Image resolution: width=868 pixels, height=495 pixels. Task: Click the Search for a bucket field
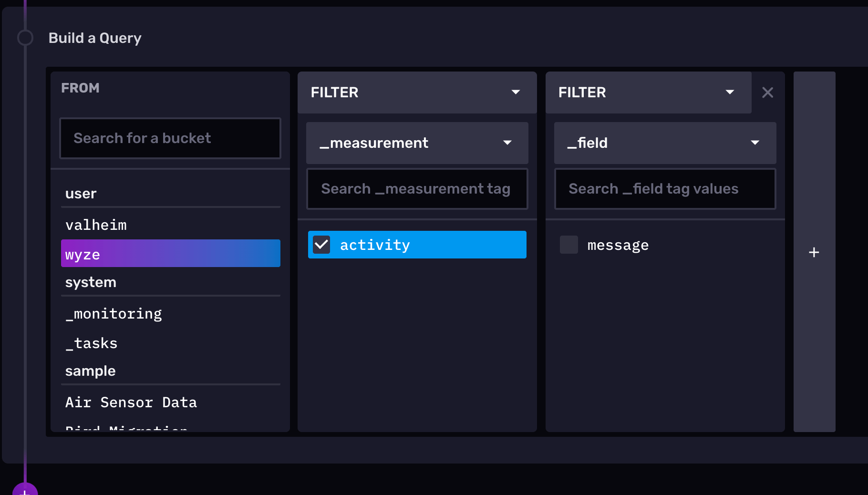coord(170,138)
